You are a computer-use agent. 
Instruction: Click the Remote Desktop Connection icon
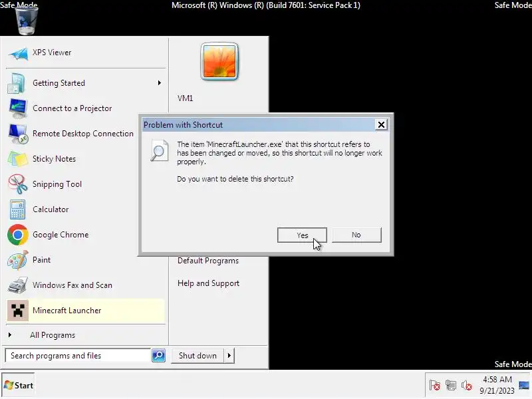click(x=18, y=134)
